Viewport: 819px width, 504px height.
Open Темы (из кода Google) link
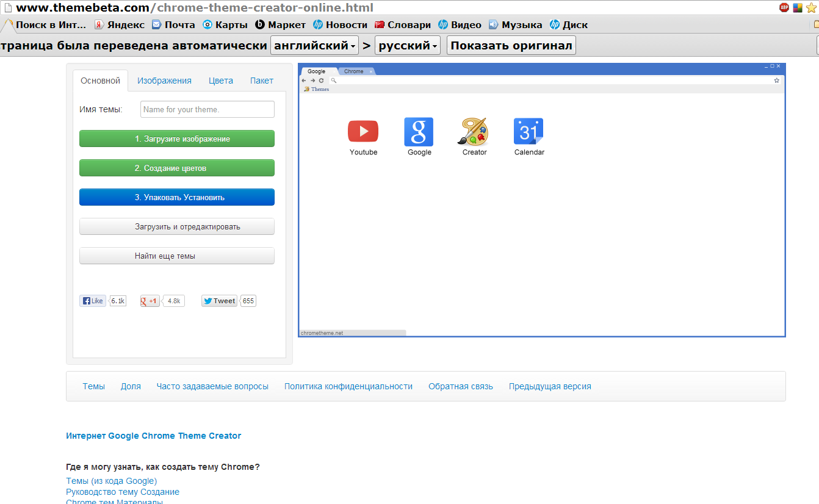pyautogui.click(x=112, y=481)
